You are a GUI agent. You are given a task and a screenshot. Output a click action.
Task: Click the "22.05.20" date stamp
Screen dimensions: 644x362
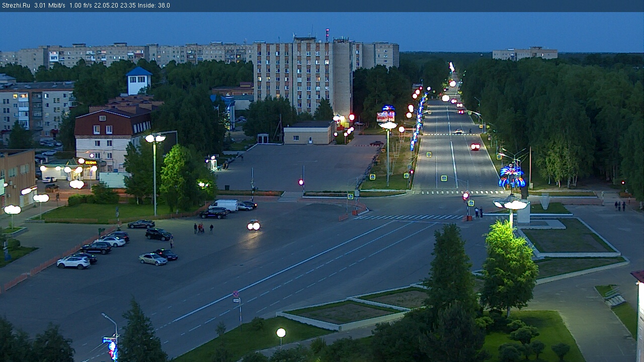107,6
